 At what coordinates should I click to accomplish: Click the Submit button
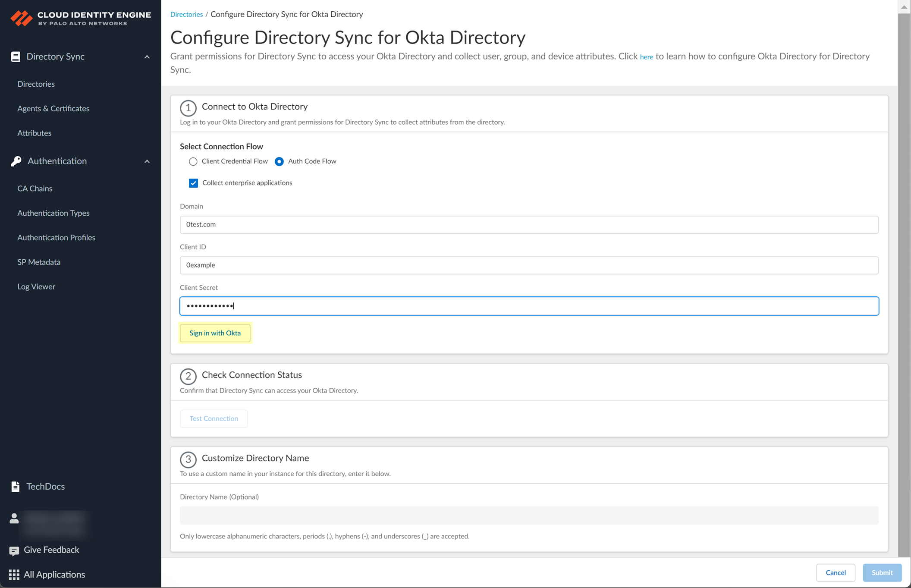(x=882, y=573)
